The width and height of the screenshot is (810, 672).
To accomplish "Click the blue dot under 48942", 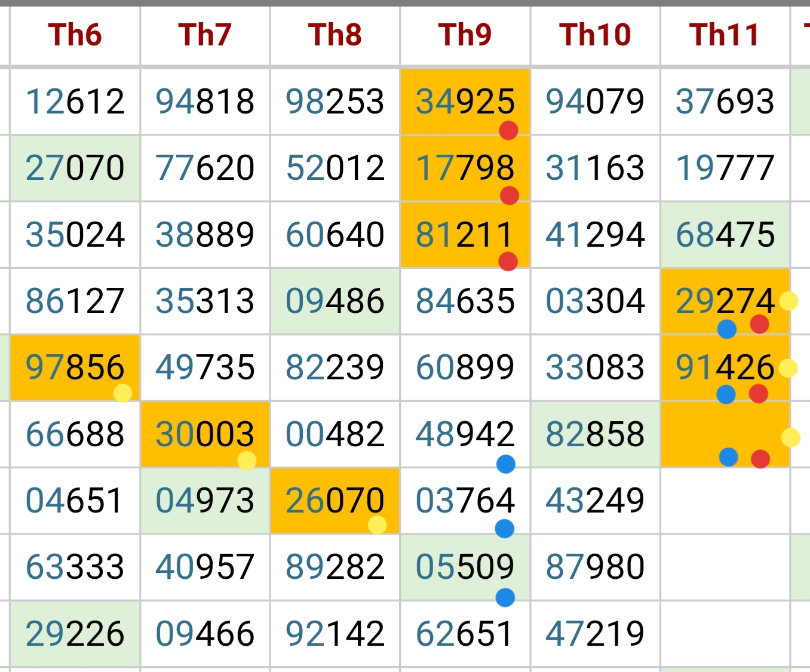I will pos(505,464).
